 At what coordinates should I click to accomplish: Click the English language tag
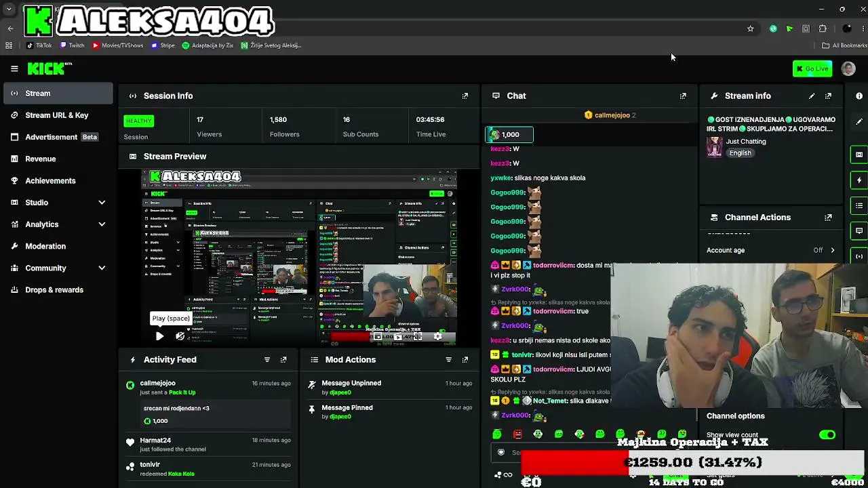coord(740,153)
